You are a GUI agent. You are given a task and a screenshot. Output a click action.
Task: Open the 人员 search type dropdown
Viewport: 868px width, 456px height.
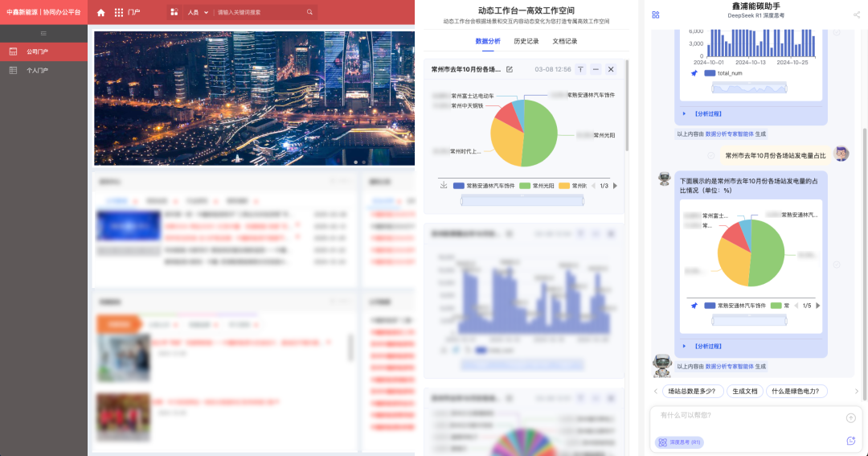(x=197, y=13)
